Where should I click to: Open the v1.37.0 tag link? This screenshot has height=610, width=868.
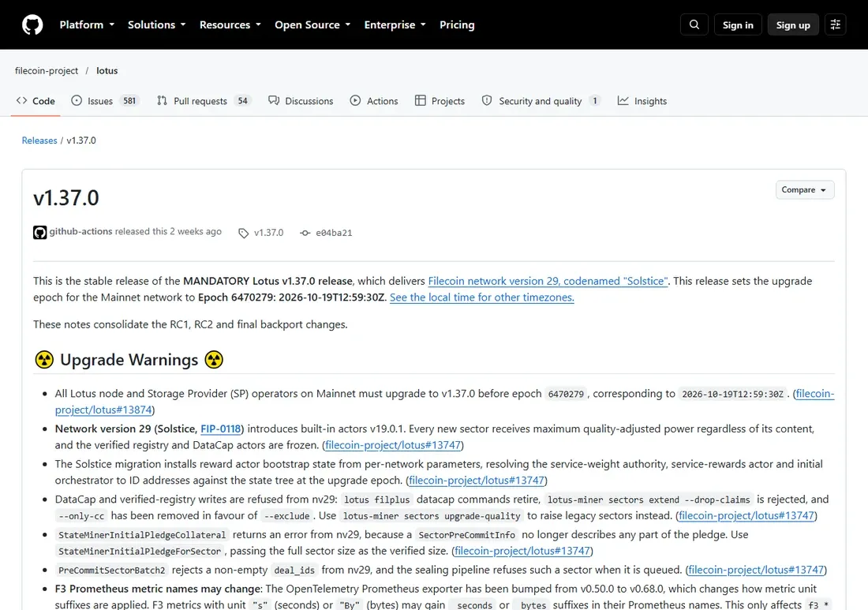tap(268, 233)
